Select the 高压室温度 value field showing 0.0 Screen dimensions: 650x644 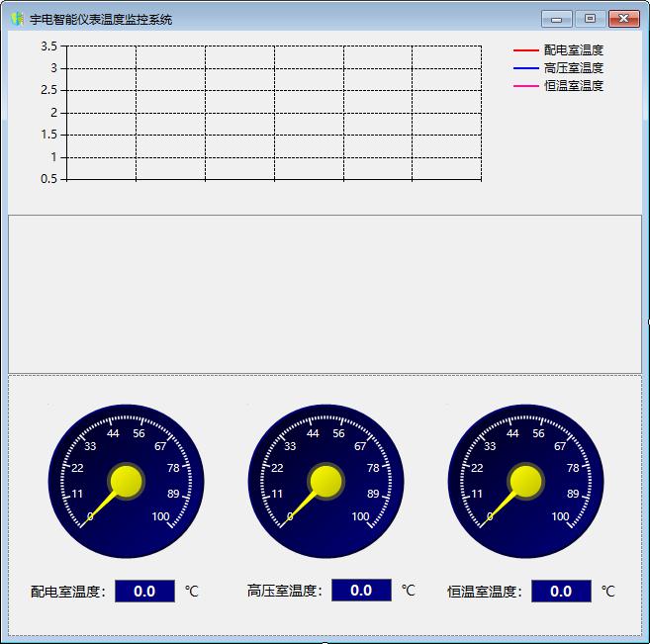point(361,591)
